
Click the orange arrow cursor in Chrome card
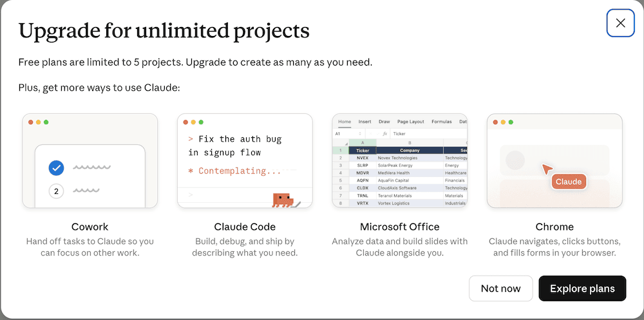pyautogui.click(x=547, y=169)
